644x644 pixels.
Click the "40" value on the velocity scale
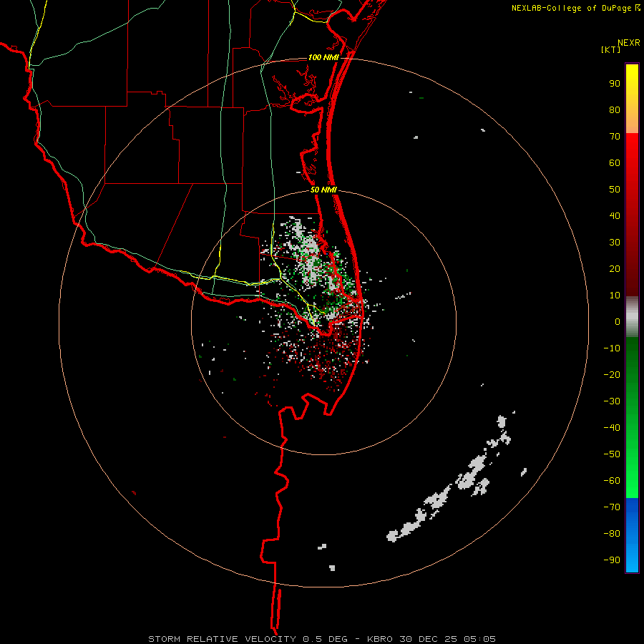coord(615,215)
